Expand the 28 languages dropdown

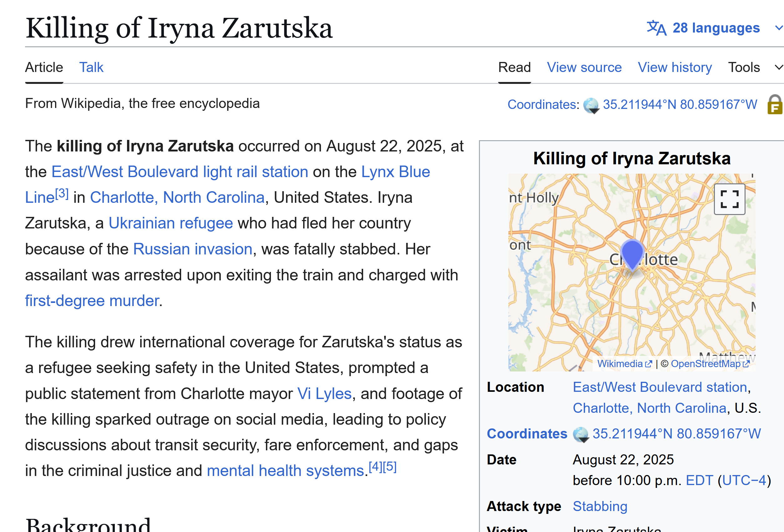pos(716,28)
